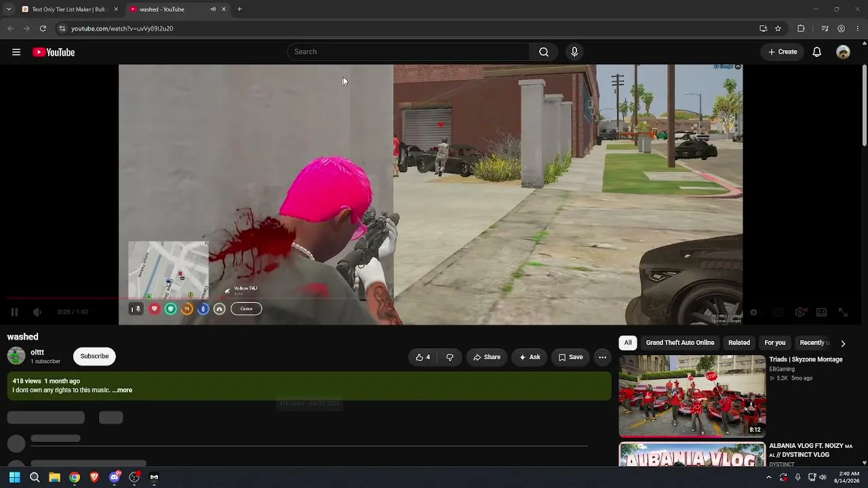
Task: Open the taskbar volume control
Action: pyautogui.click(x=823, y=477)
